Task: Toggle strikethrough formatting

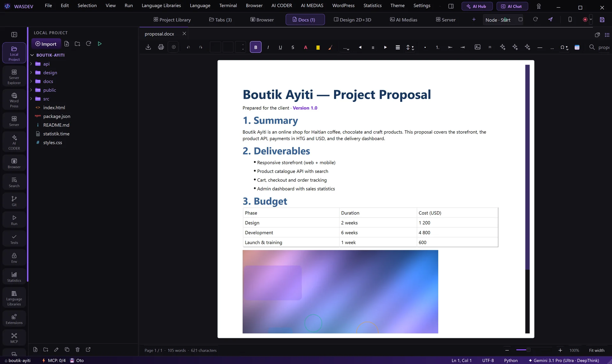Action: click(293, 47)
